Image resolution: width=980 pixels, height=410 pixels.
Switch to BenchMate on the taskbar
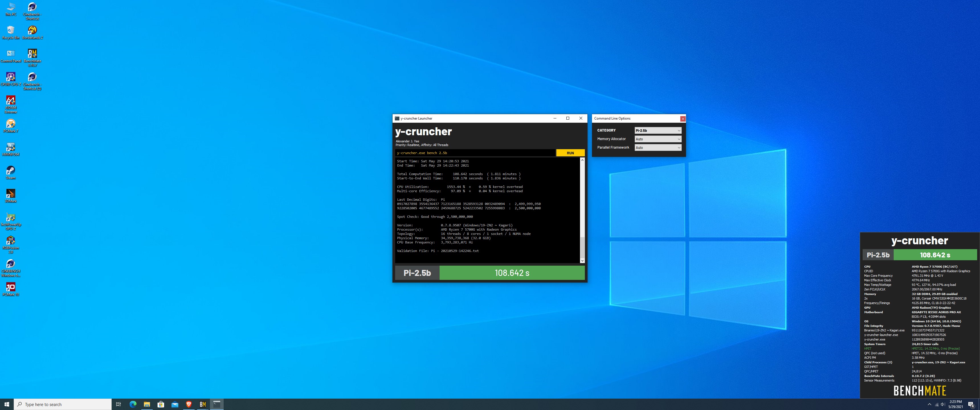[x=203, y=404]
